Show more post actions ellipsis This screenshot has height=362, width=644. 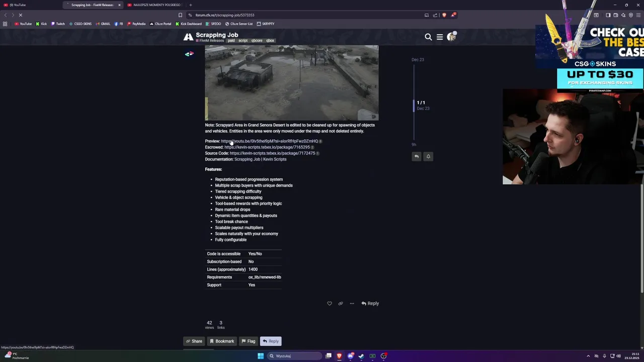point(352,304)
